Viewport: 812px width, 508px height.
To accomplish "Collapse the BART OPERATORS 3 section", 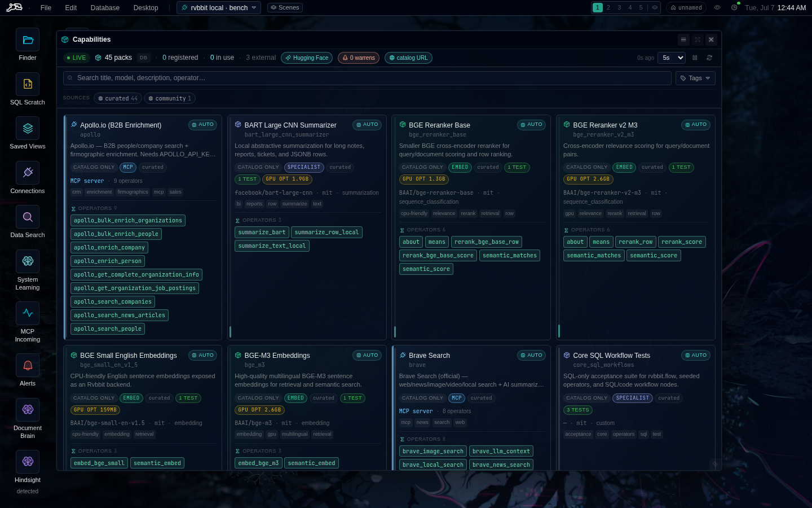I will click(258, 220).
